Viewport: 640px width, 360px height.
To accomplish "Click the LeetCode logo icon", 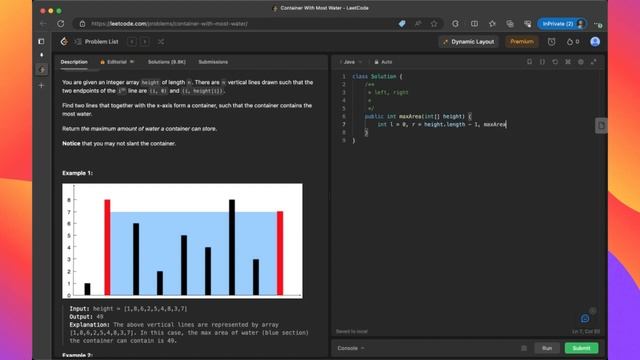I will click(64, 42).
